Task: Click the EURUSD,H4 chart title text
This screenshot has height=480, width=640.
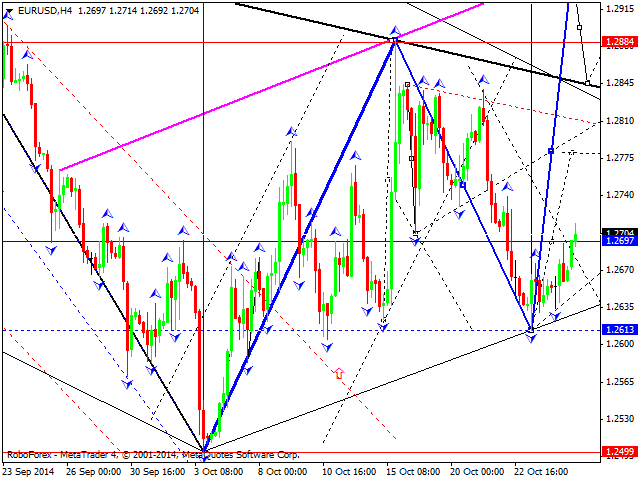Action: (x=45, y=11)
